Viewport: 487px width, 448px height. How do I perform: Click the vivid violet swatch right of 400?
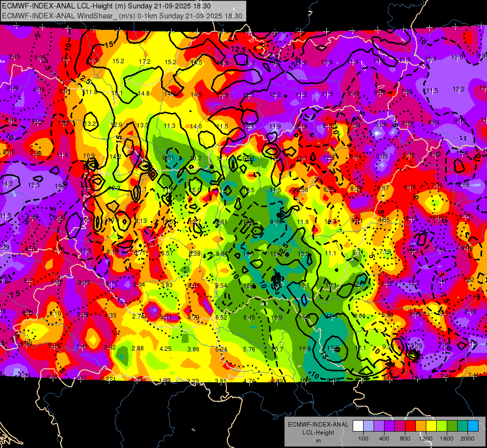390,426
